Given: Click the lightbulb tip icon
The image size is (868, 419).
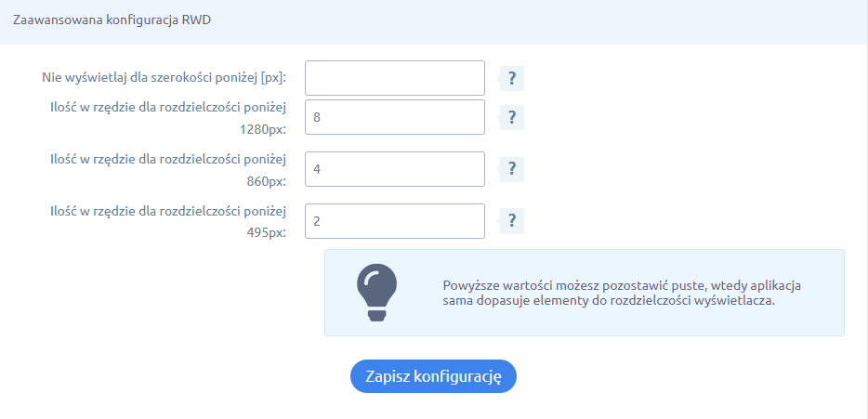Looking at the screenshot, I should 376,292.
